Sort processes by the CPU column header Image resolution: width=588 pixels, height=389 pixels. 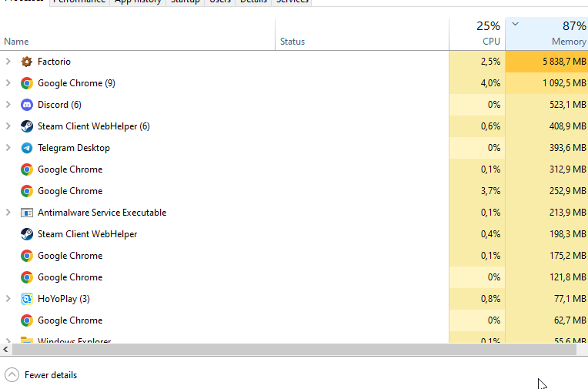[x=477, y=34]
